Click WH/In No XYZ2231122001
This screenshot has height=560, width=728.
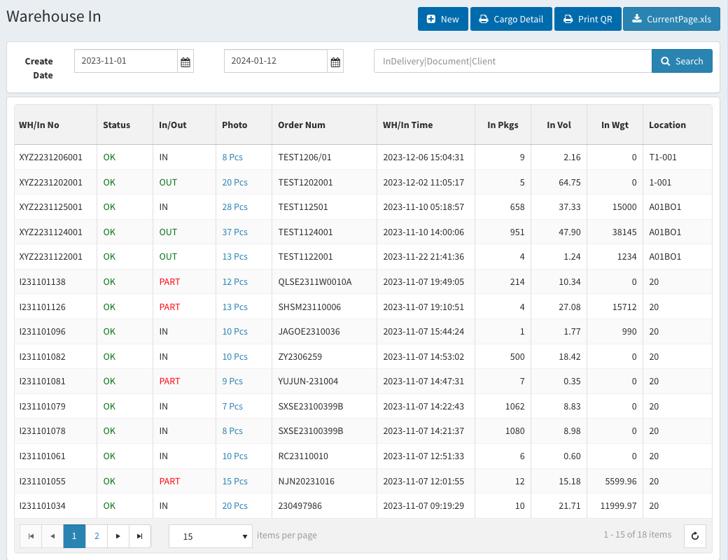pyautogui.click(x=50, y=257)
